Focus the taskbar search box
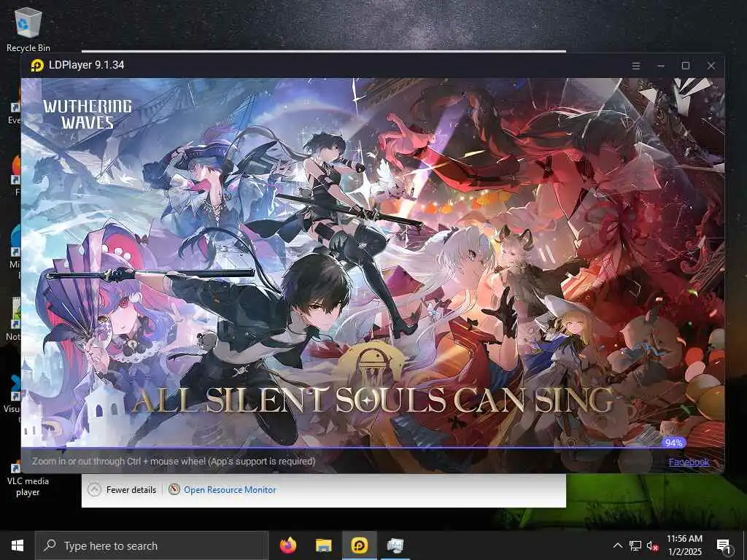This screenshot has height=560, width=747. (x=152, y=545)
